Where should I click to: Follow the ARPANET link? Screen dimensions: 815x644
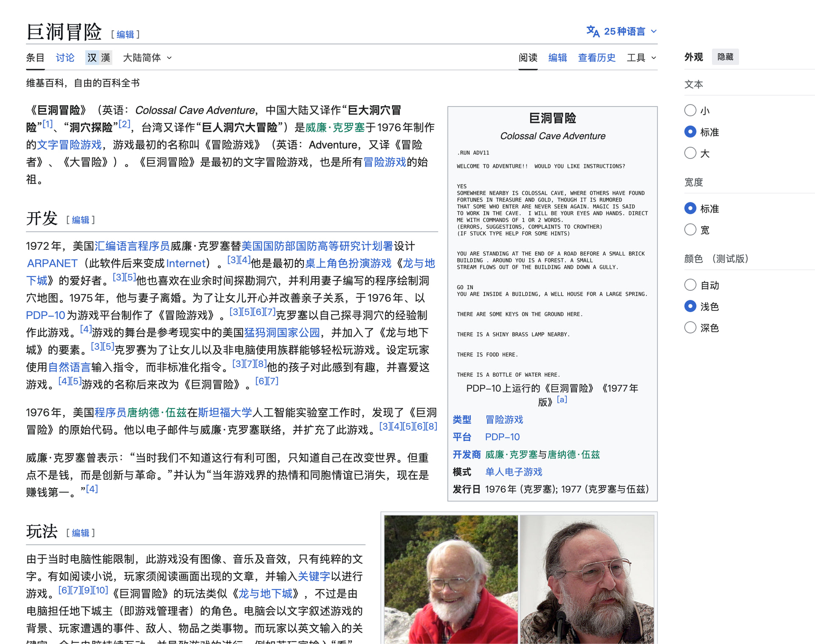tap(52, 263)
